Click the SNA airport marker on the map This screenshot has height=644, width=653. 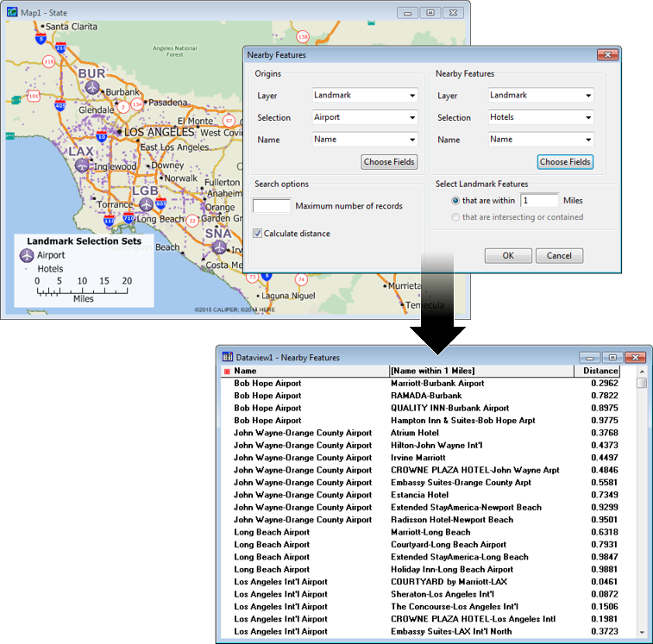(x=219, y=247)
